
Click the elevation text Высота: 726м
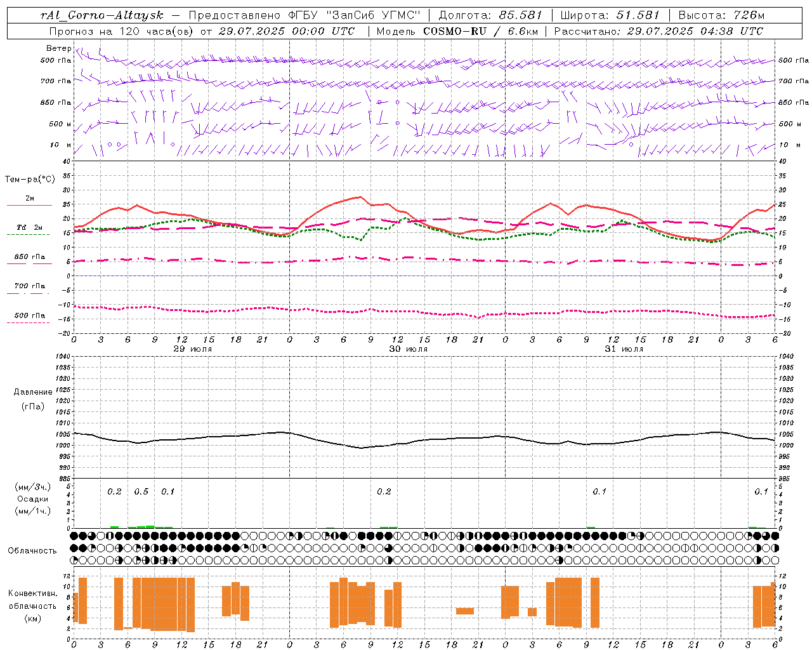pyautogui.click(x=721, y=15)
